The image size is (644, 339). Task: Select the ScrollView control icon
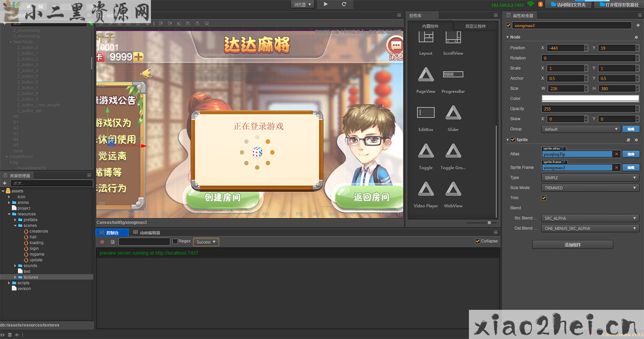click(x=453, y=37)
